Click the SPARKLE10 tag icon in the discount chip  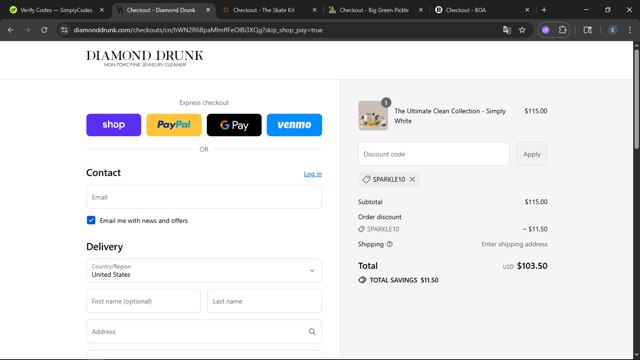coord(366,179)
